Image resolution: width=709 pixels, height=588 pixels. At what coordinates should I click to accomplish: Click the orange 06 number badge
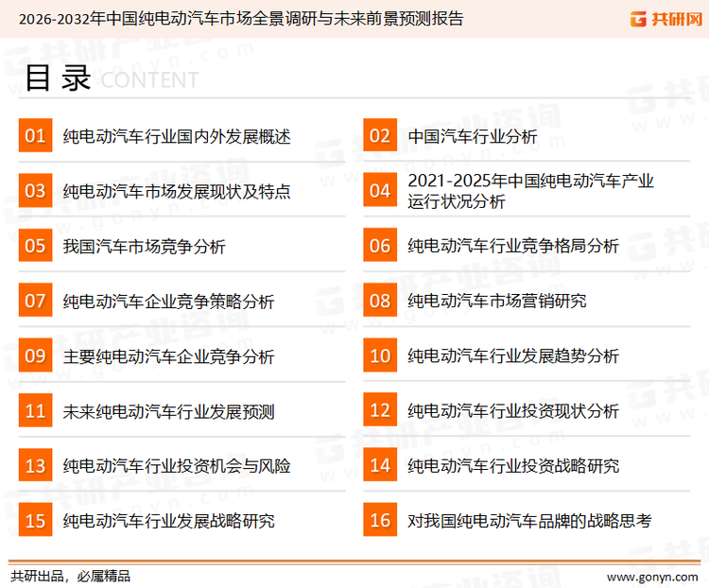pos(380,246)
